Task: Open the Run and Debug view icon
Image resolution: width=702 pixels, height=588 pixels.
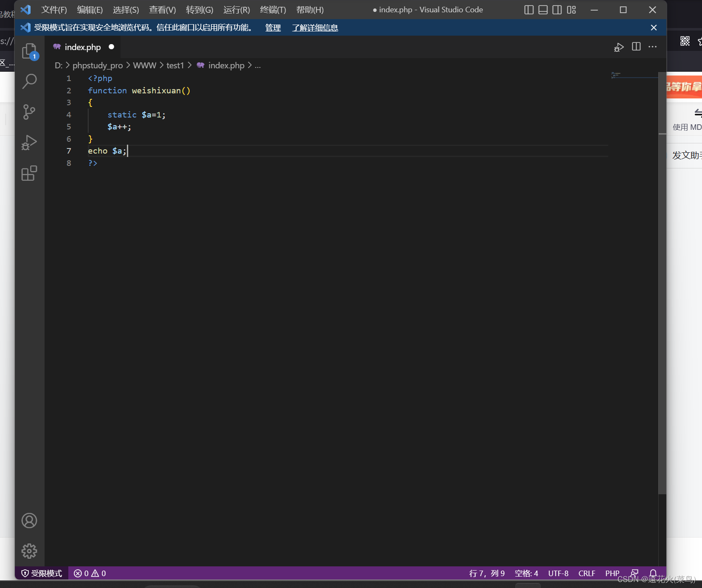Action: pyautogui.click(x=29, y=143)
